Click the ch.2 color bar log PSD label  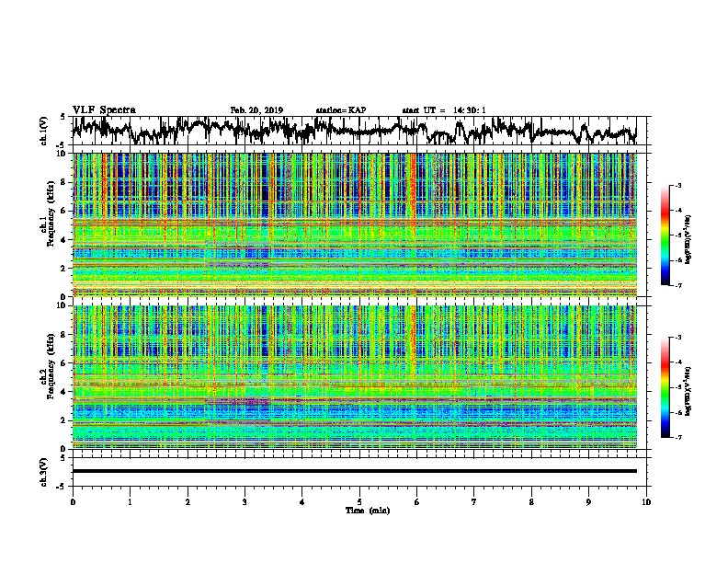688,391
